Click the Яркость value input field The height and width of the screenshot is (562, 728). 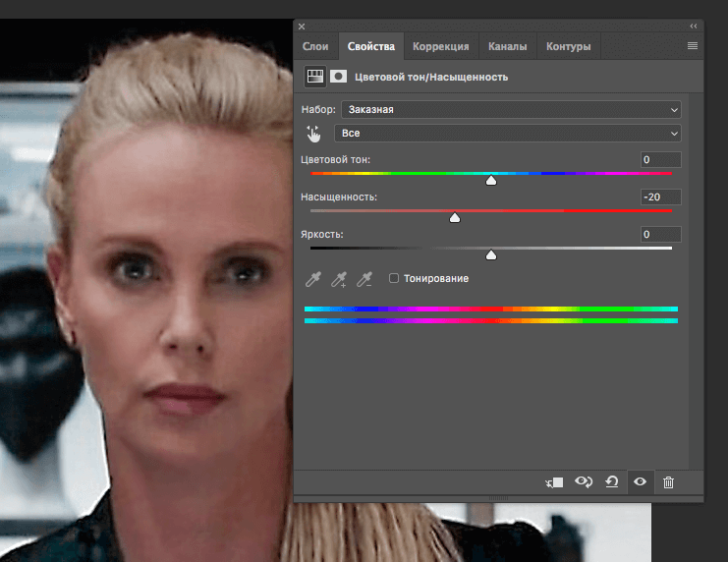(659, 235)
